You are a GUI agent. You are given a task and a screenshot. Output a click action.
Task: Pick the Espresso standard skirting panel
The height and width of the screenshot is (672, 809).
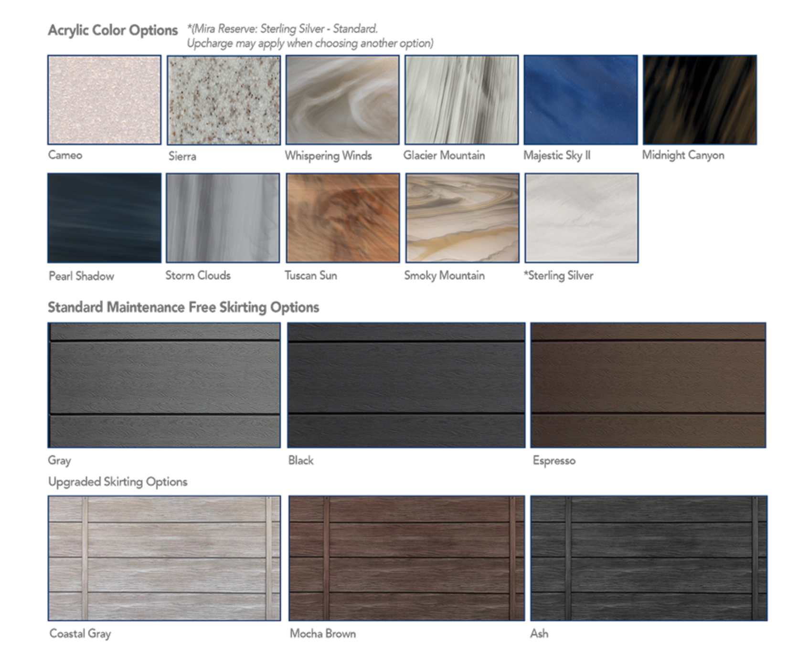[x=648, y=385]
